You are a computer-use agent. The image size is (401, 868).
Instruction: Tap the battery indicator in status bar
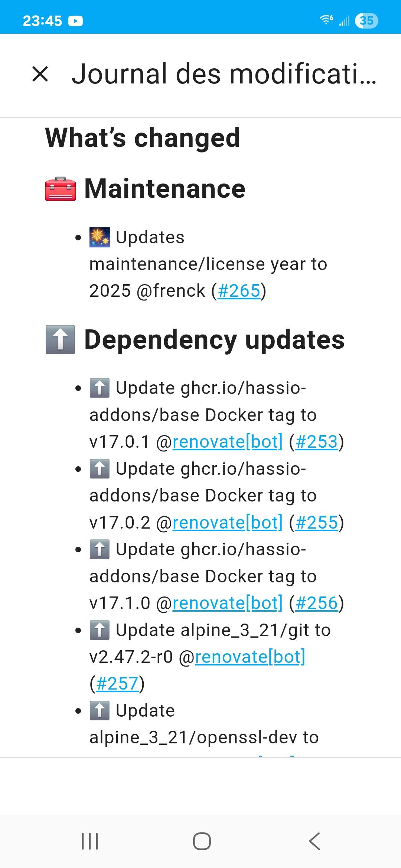[x=366, y=20]
